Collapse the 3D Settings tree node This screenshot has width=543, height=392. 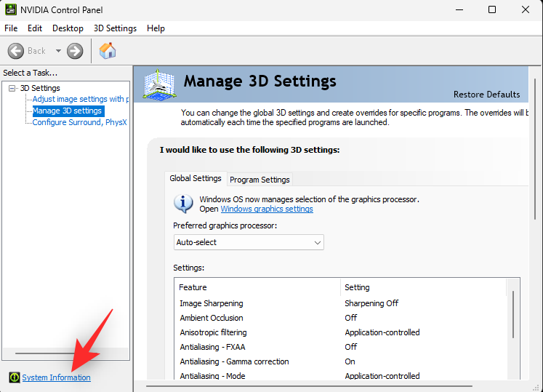(12, 88)
